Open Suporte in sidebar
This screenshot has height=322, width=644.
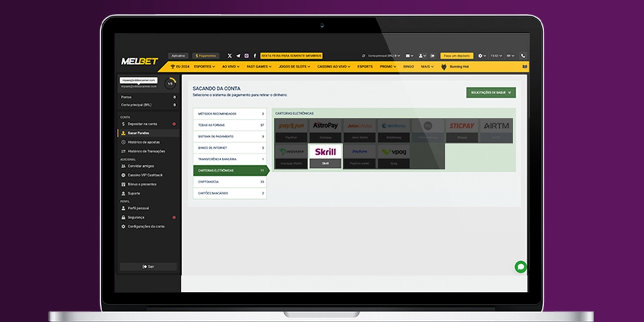pos(149,193)
